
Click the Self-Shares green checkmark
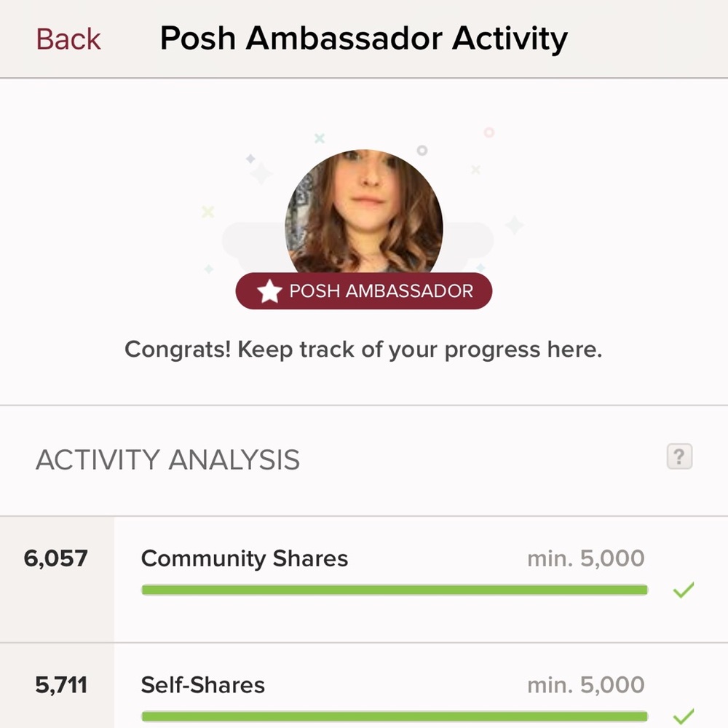click(x=684, y=716)
